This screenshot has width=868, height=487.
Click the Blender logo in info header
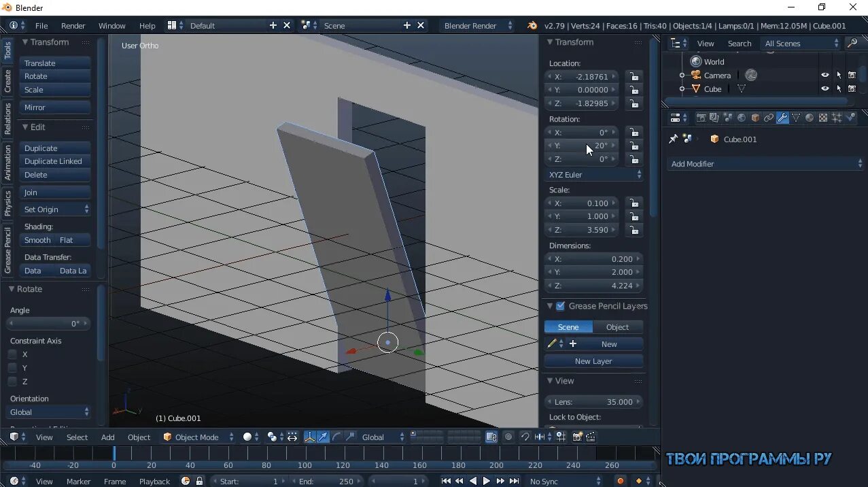pyautogui.click(x=532, y=26)
